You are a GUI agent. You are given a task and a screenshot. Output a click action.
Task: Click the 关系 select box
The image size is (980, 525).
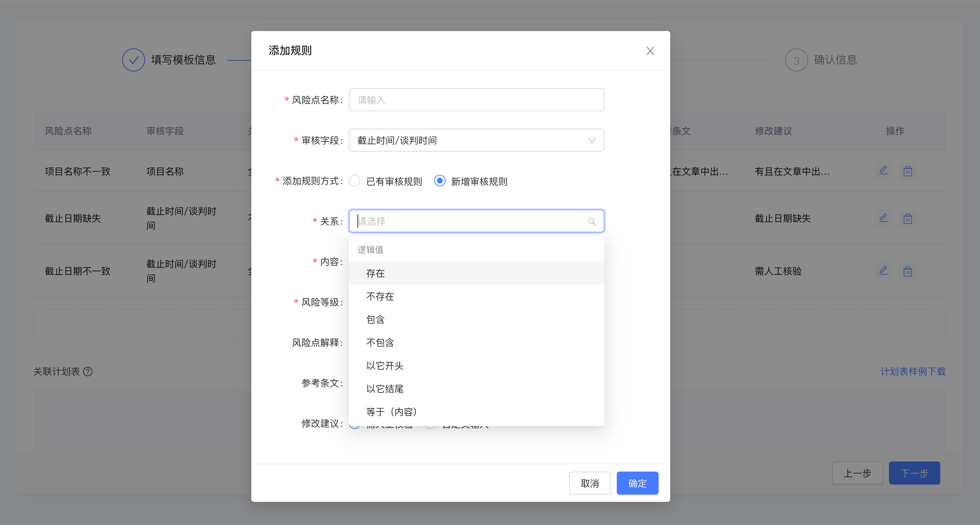coord(472,221)
